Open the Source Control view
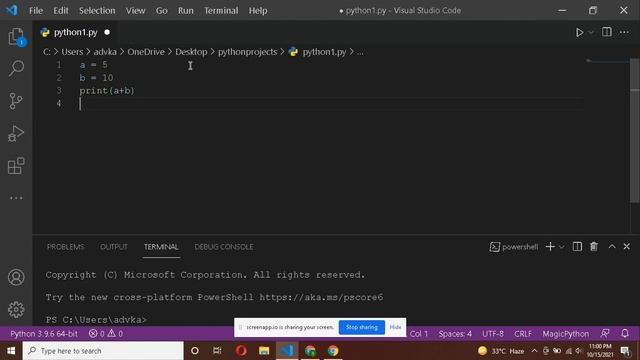This screenshot has height=360, width=640. pyautogui.click(x=16, y=101)
